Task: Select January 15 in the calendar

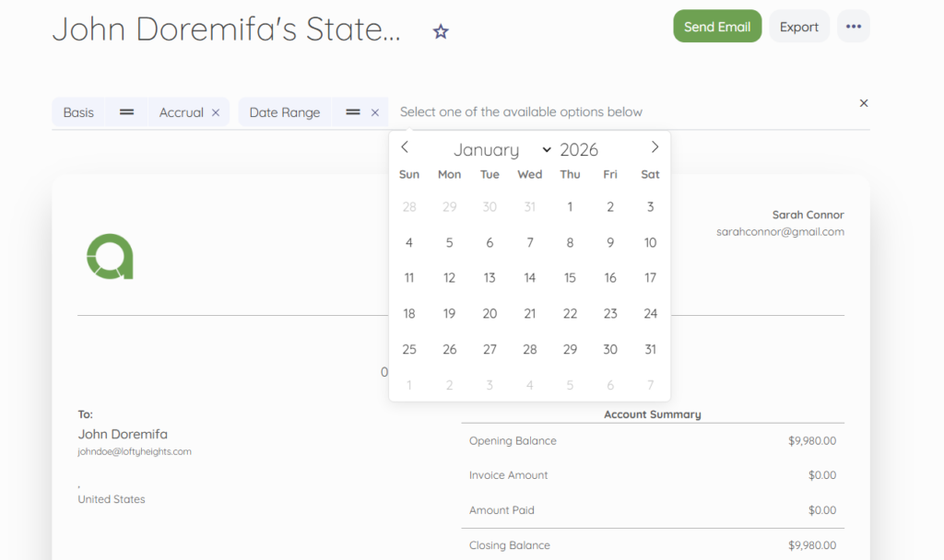Action: (x=570, y=278)
